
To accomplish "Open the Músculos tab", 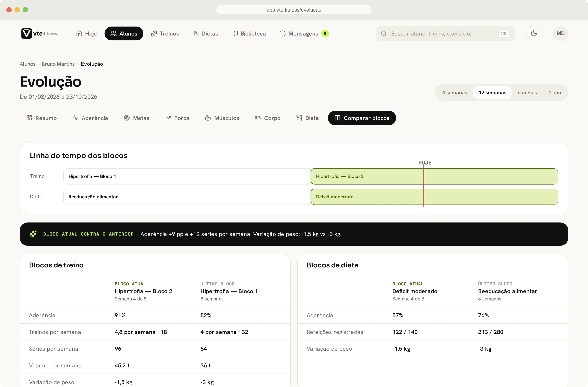I will point(222,118).
